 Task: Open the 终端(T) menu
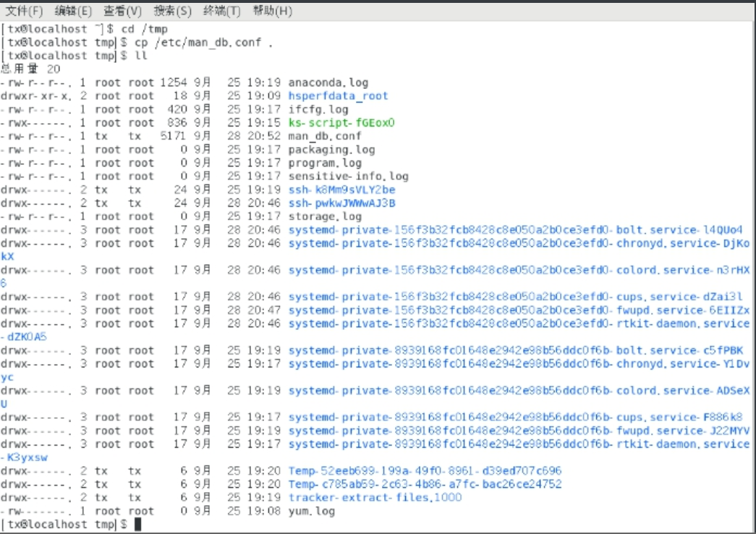[222, 11]
